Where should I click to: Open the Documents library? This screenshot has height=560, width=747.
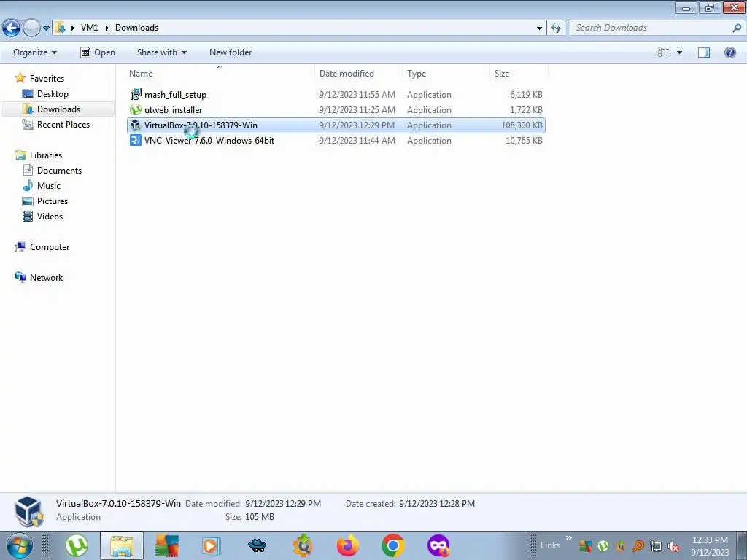coord(59,171)
